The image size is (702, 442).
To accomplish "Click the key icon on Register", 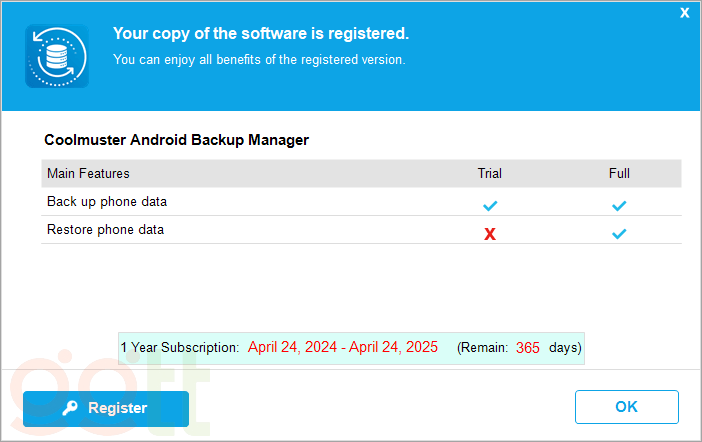I will [x=70, y=408].
